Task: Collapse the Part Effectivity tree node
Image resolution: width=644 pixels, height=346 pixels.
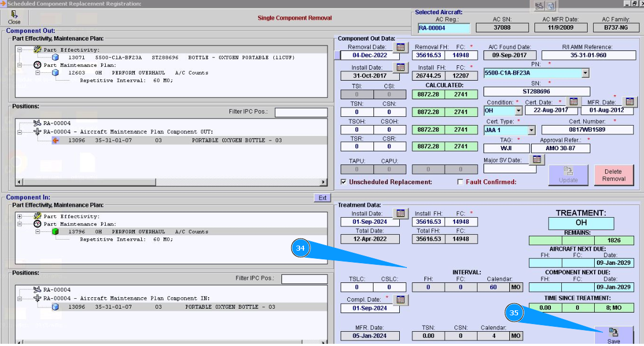Action: click(20, 49)
